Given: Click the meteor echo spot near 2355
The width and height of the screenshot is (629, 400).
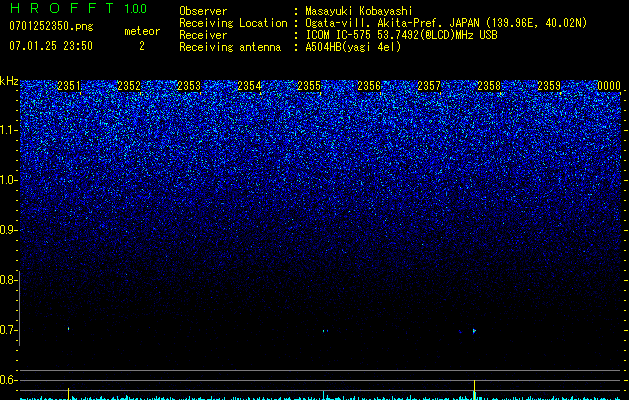Looking at the screenshot, I should (x=325, y=331).
